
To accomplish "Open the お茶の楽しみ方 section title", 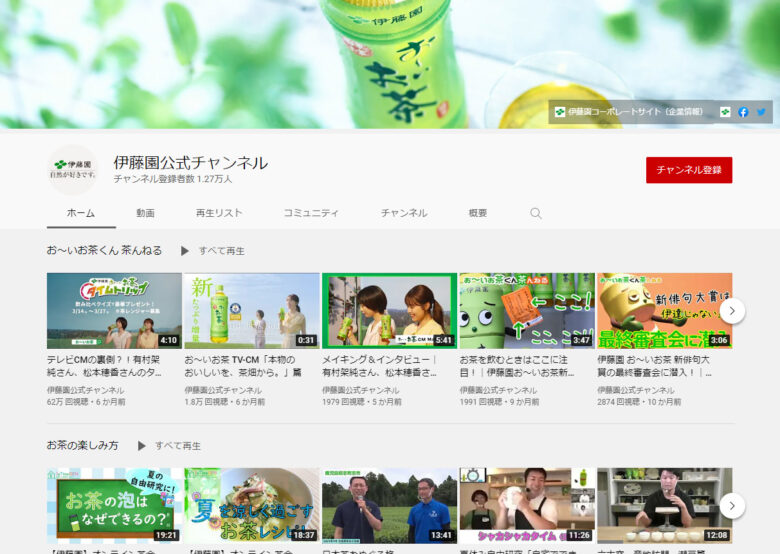I will (83, 445).
